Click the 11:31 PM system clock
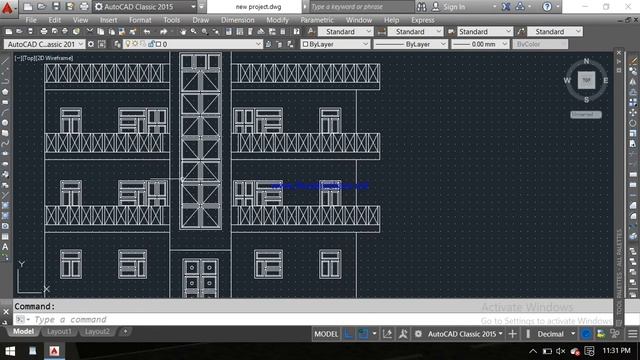Image resolution: width=640 pixels, height=360 pixels. click(617, 351)
